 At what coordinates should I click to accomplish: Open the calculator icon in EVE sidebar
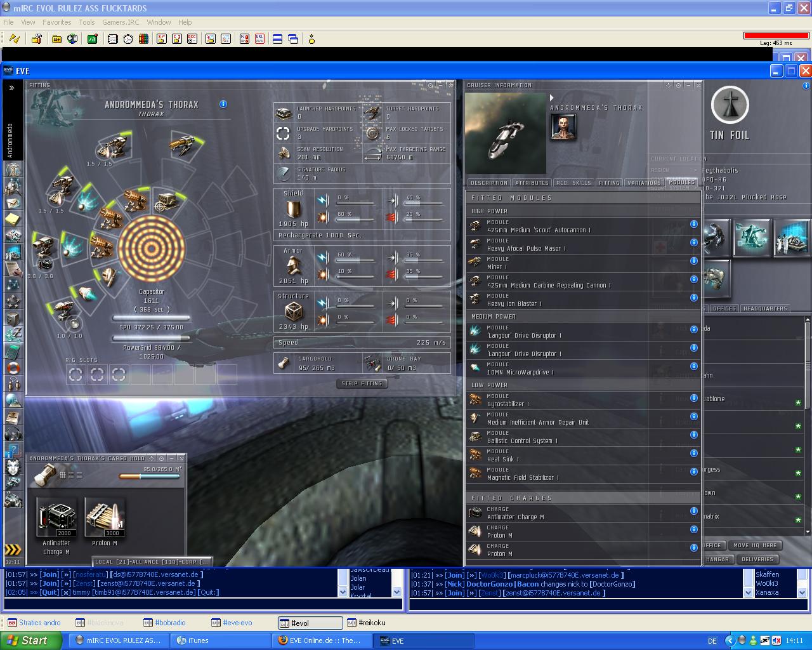click(x=13, y=351)
